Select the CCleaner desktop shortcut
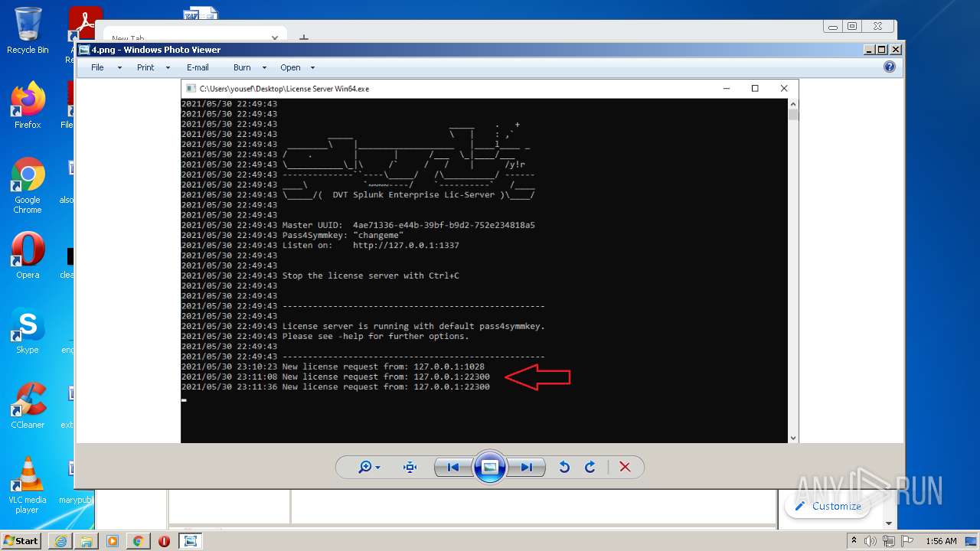This screenshot has width=980, height=551. pos(28,406)
